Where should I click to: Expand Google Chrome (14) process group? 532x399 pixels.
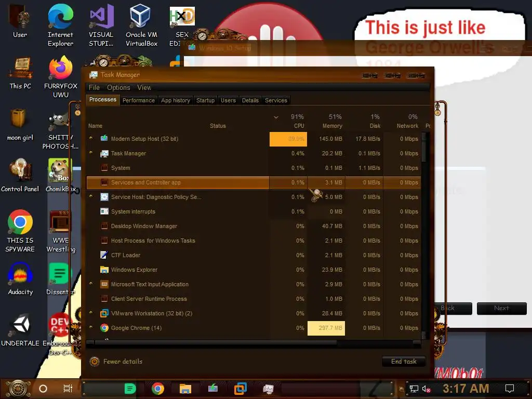(x=90, y=327)
